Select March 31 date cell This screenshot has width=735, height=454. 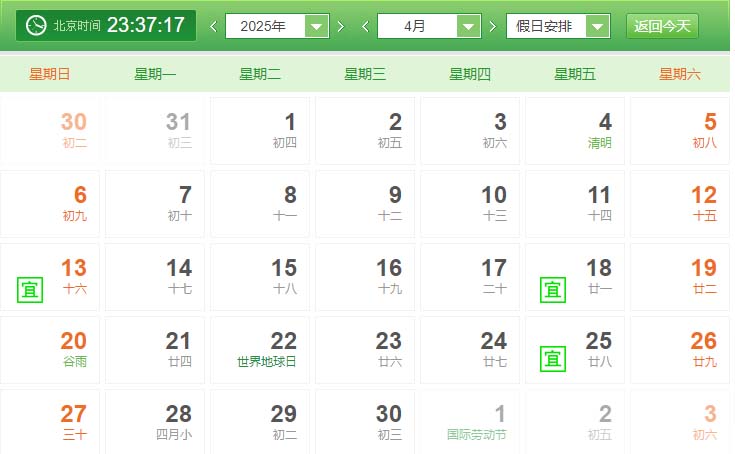click(x=157, y=131)
